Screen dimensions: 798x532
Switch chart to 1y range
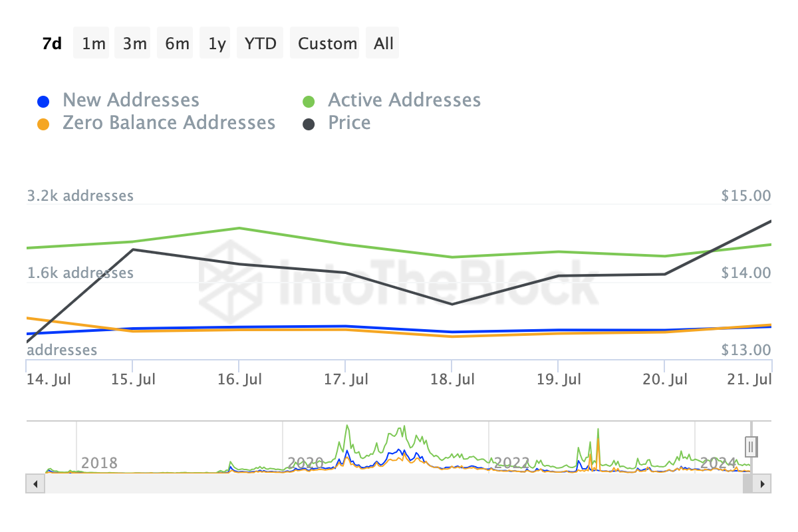[x=217, y=43]
